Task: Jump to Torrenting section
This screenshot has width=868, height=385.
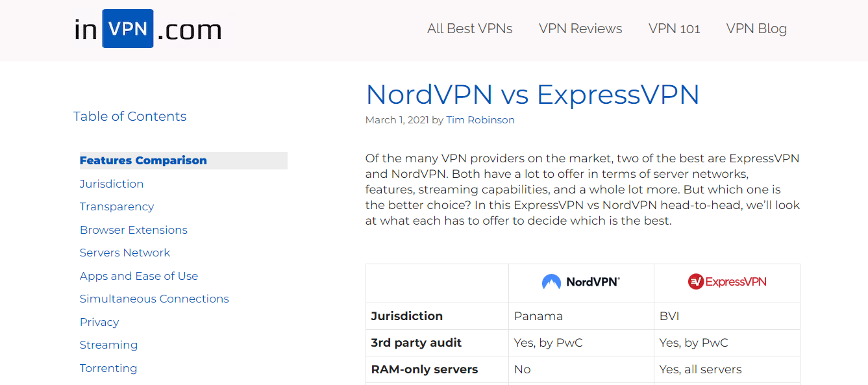Action: point(108,368)
